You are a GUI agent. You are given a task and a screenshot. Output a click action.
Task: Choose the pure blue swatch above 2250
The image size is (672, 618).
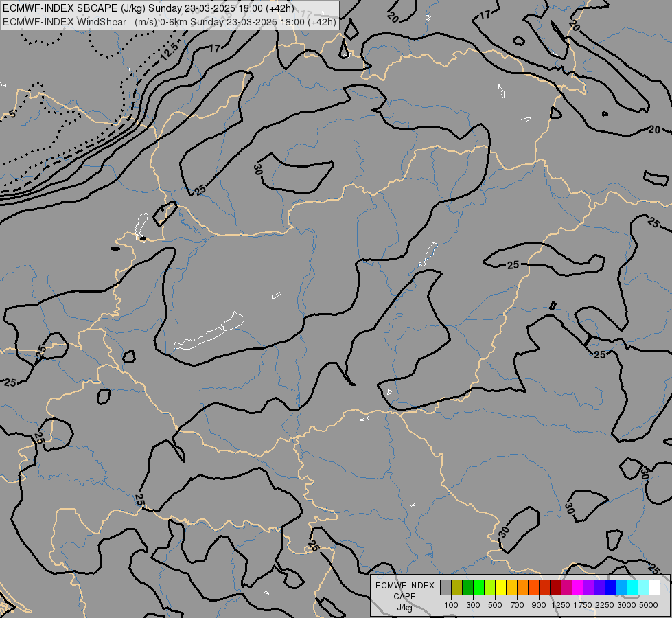611,588
